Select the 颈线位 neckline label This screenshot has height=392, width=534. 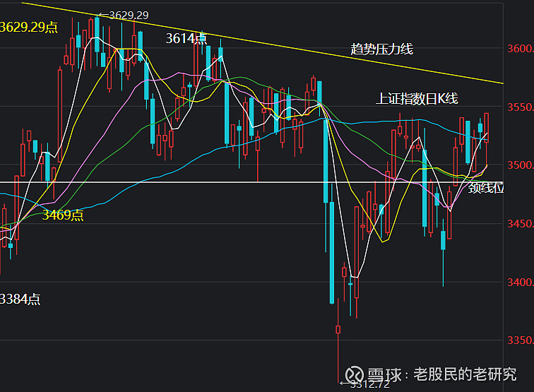pyautogui.click(x=486, y=188)
